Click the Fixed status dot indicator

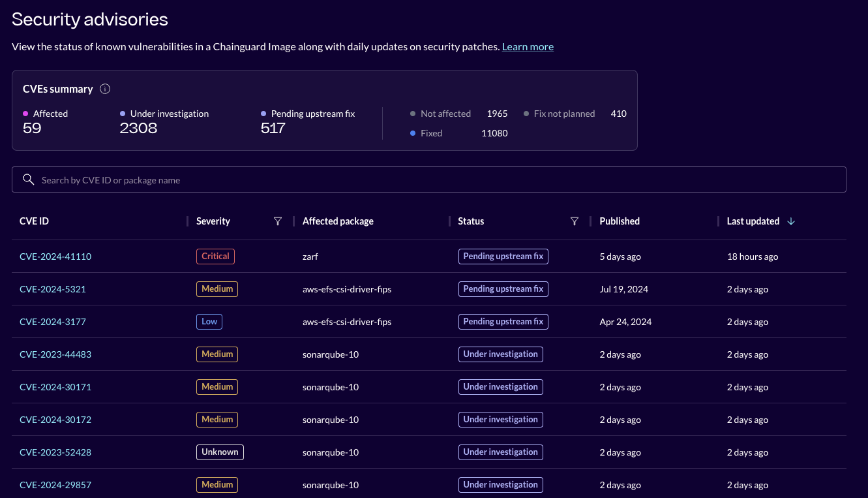click(x=413, y=133)
